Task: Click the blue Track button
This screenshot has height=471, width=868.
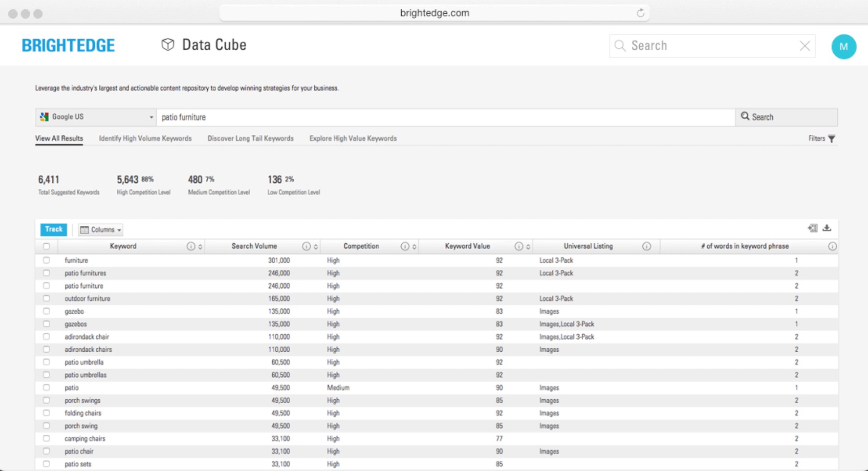Action: pyautogui.click(x=54, y=229)
